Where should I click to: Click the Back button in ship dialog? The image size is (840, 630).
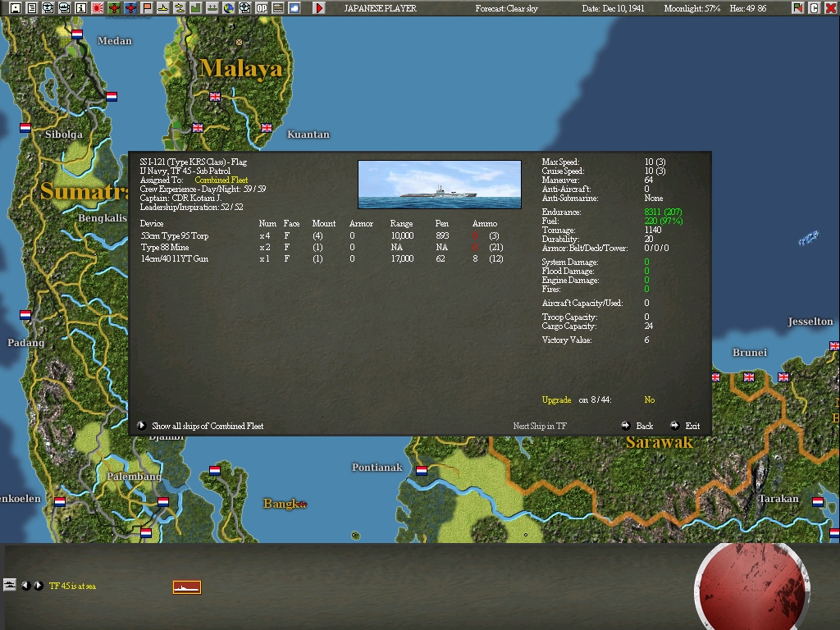[x=637, y=426]
